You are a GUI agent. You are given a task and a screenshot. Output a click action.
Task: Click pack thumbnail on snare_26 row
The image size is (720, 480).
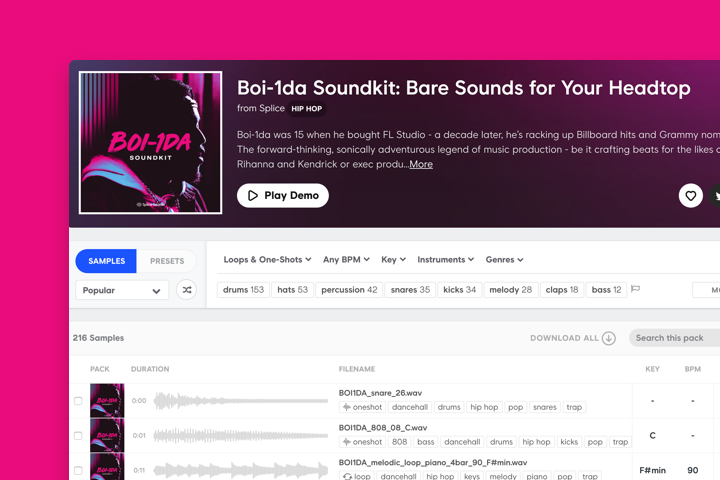tap(107, 401)
